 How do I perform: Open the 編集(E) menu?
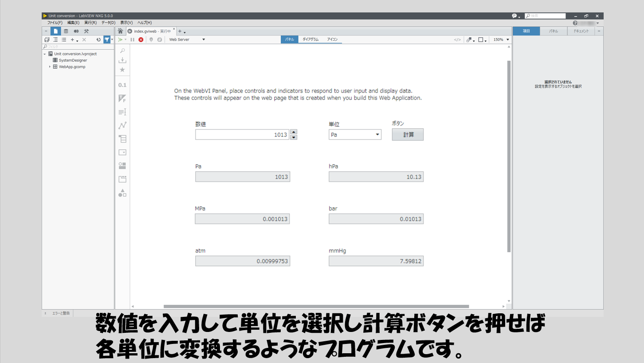pos(73,23)
